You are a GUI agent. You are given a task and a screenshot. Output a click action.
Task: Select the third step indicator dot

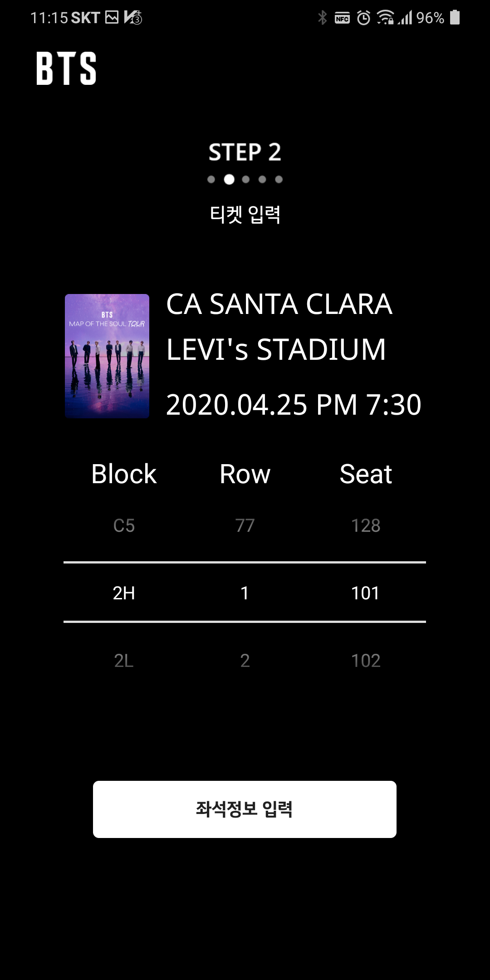(x=246, y=179)
